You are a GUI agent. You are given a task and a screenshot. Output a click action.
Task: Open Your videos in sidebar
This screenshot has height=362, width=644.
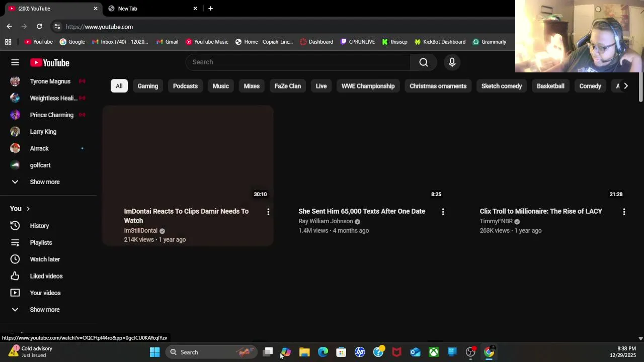point(48,293)
